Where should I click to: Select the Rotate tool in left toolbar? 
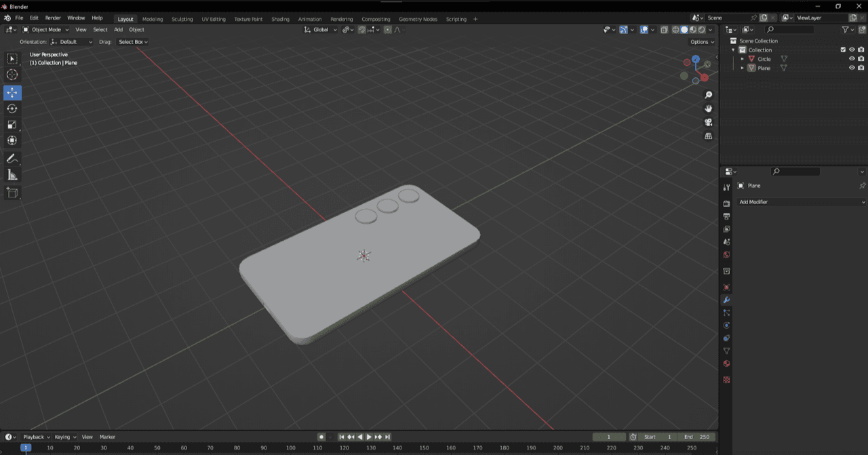pos(12,108)
